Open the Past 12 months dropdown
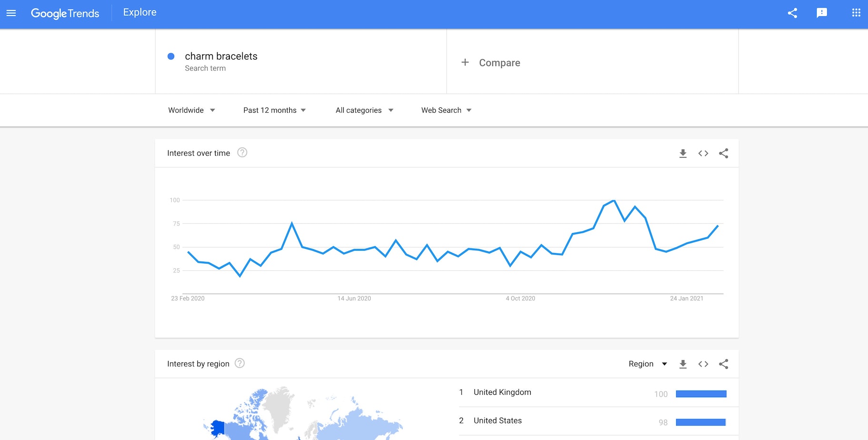 [274, 110]
